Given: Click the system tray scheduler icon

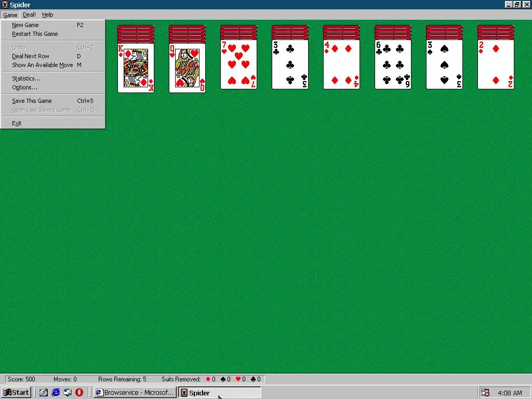Looking at the screenshot, I should (x=485, y=393).
